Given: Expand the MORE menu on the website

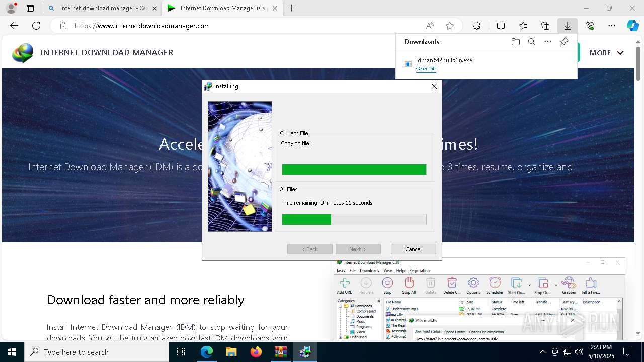Looking at the screenshot, I should [606, 52].
